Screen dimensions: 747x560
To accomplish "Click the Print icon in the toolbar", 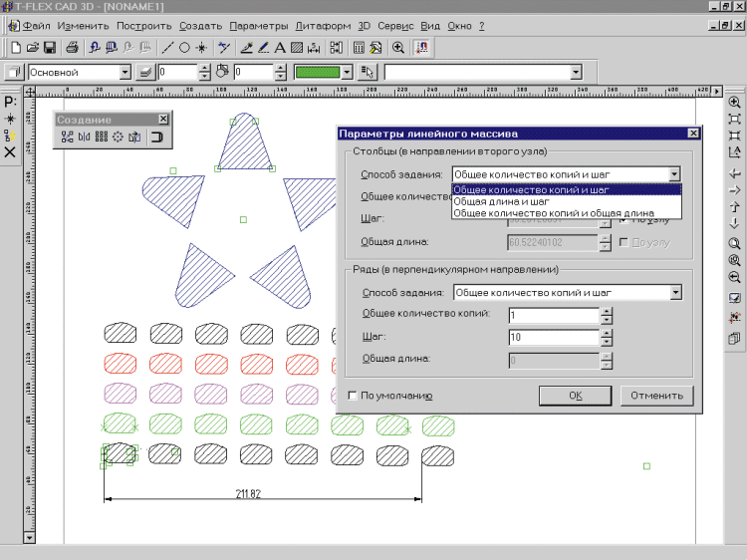I will 72,47.
